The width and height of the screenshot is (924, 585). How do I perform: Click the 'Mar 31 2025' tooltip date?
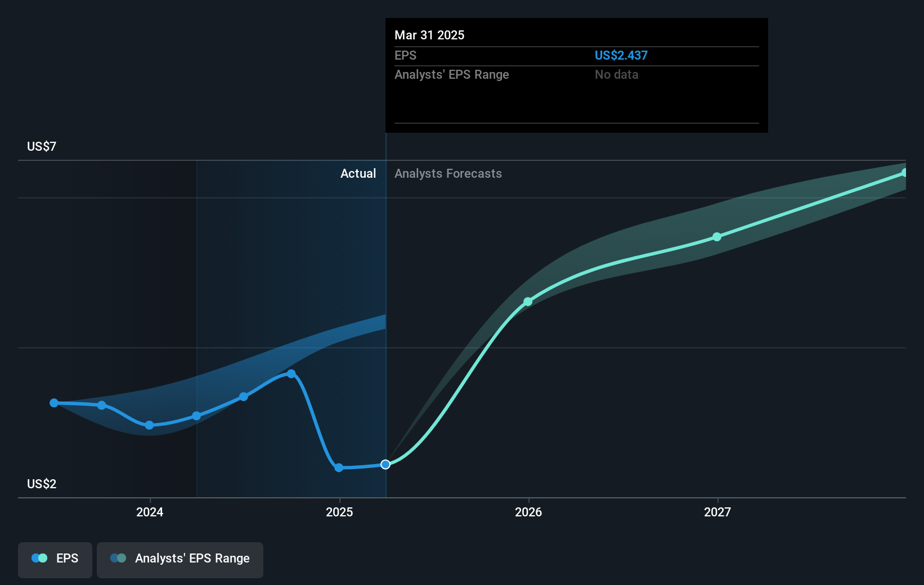tap(429, 35)
